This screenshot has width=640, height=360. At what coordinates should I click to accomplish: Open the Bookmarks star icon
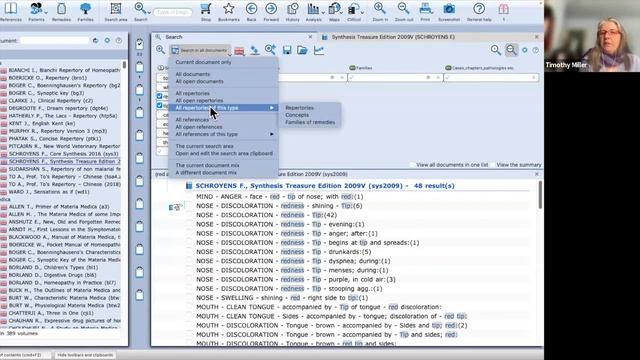tap(229, 9)
